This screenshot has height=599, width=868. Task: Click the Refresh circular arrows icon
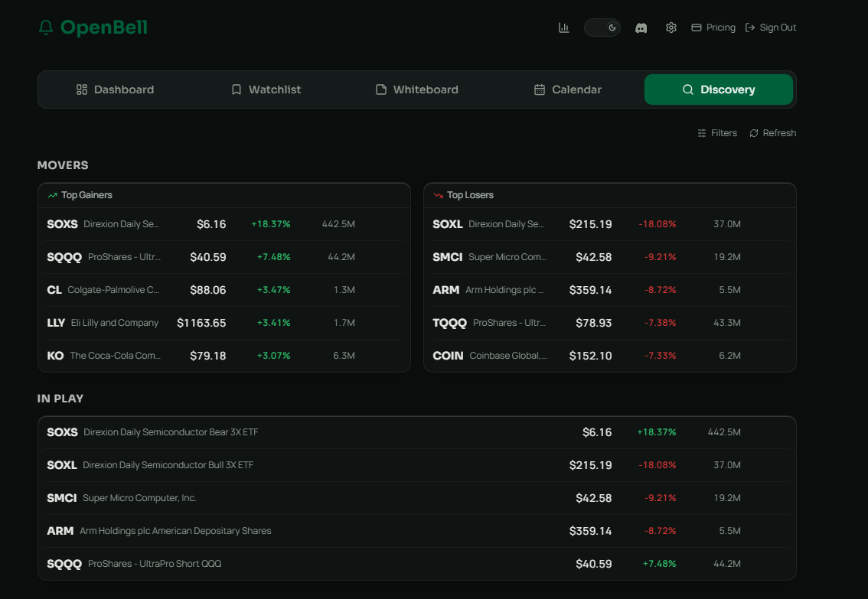click(754, 133)
